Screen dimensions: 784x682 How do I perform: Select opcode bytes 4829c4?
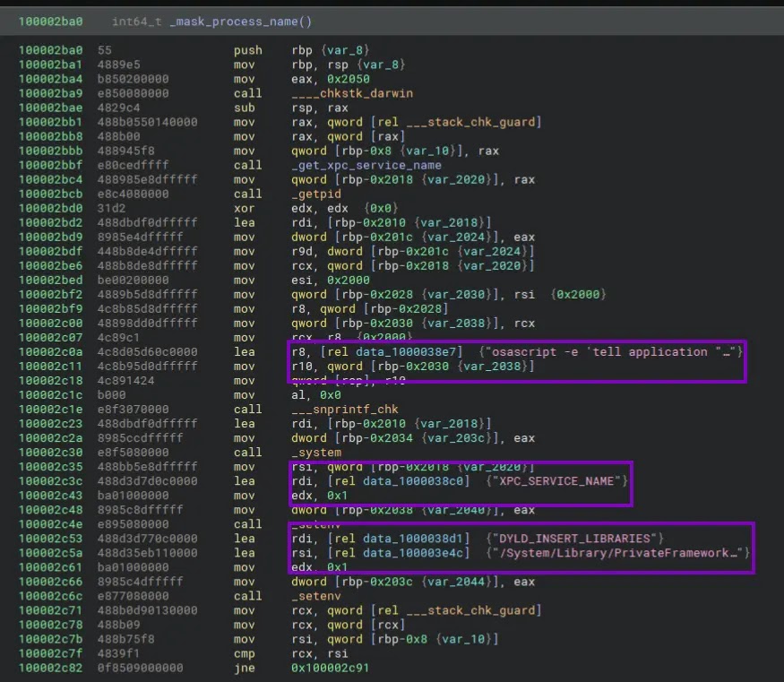click(118, 108)
